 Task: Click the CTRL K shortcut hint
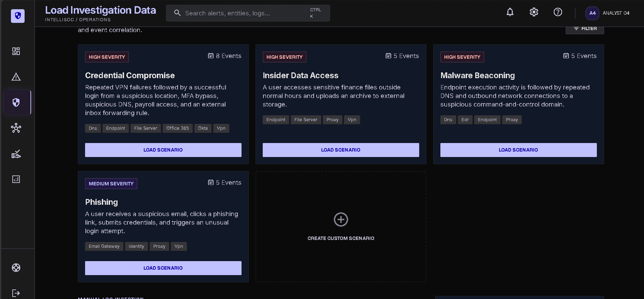tap(315, 13)
